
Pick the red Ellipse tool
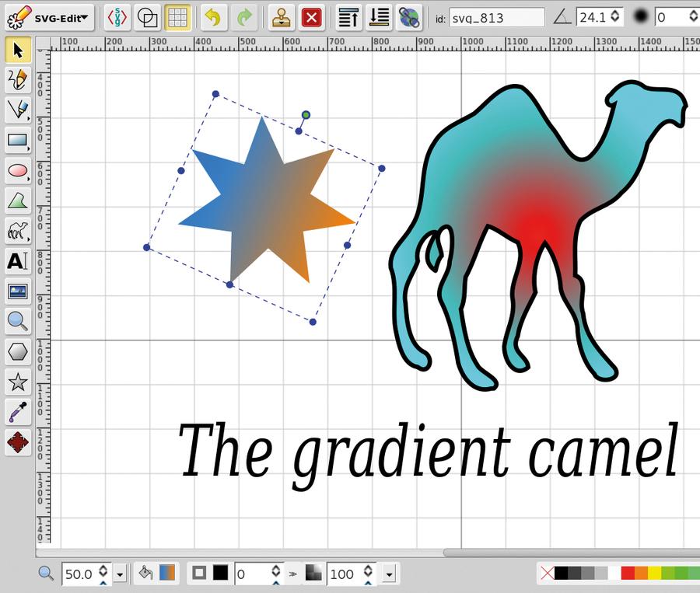(18, 170)
